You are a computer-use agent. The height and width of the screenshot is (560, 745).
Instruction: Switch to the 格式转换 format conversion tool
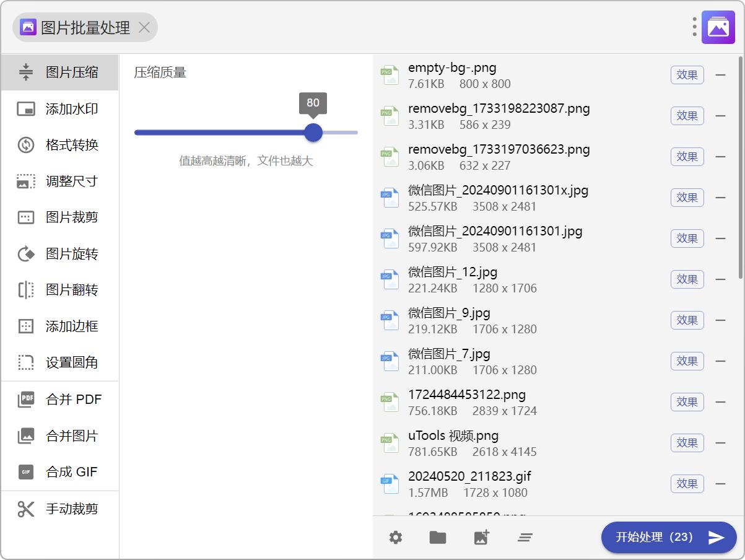pos(60,145)
